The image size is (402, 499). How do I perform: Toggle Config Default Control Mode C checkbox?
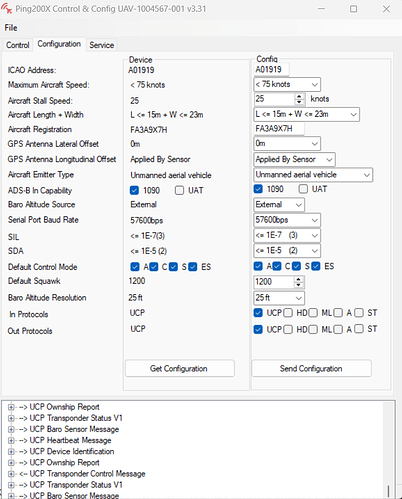click(x=277, y=266)
